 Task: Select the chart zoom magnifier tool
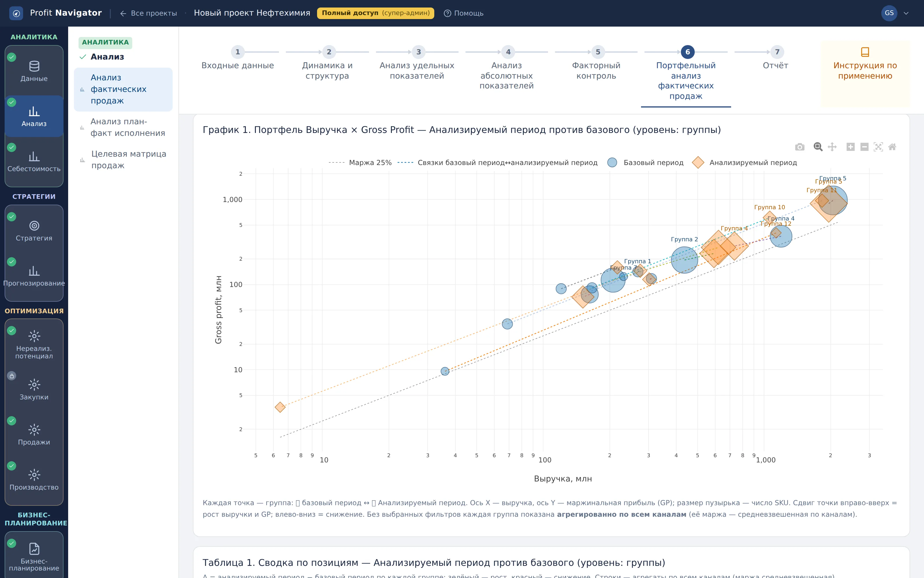(x=817, y=147)
